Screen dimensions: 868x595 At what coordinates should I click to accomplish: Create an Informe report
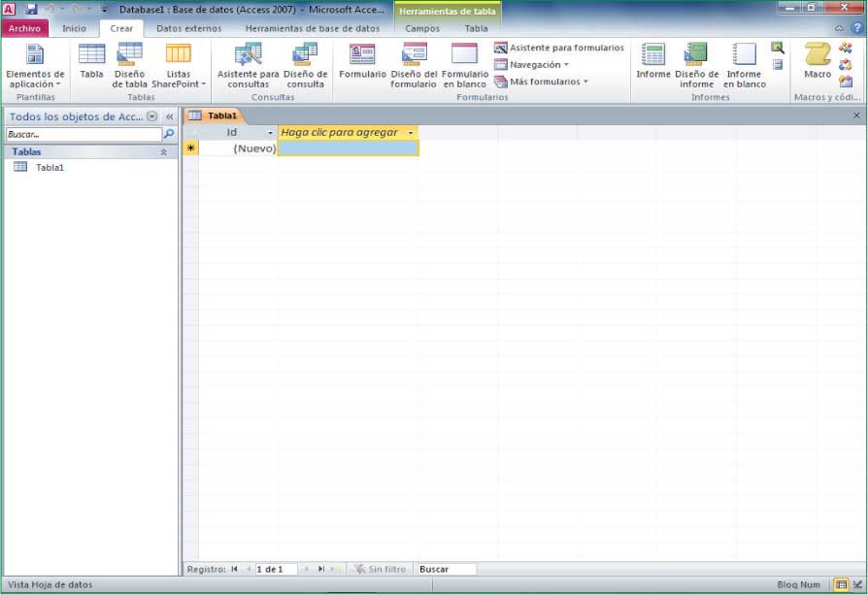653,61
